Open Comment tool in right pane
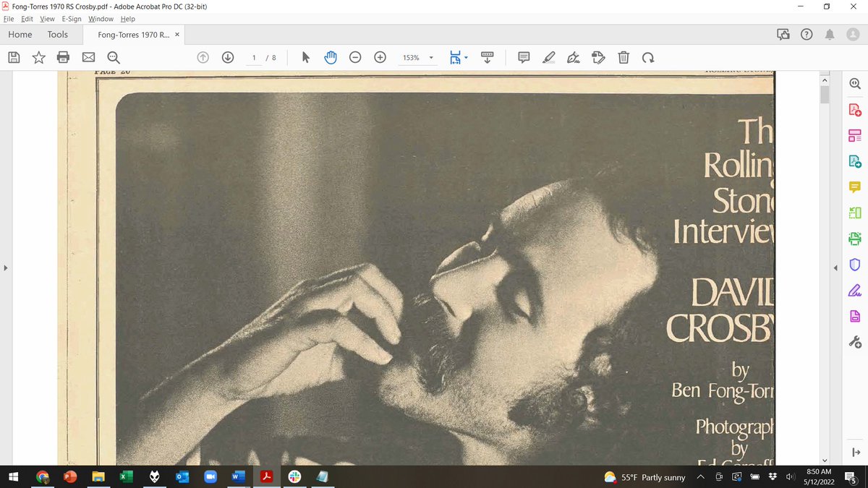The image size is (868, 488). click(855, 187)
